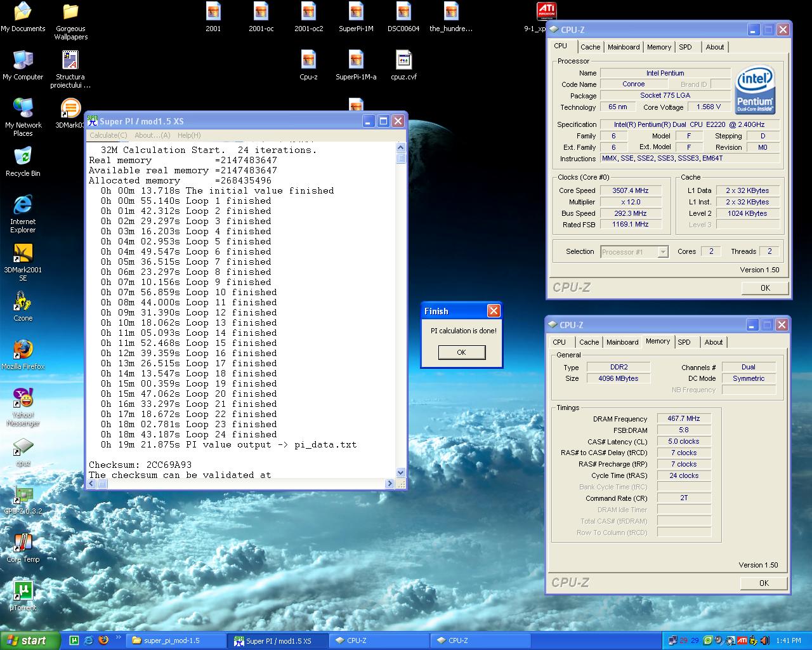Click OK in bottom CPU-Z Memory window

(x=764, y=583)
